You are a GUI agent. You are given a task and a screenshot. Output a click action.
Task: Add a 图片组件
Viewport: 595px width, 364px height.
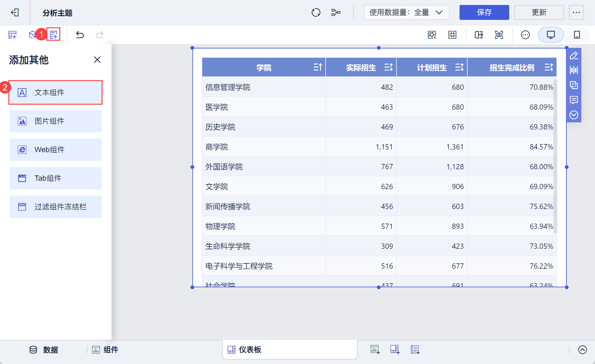point(56,121)
